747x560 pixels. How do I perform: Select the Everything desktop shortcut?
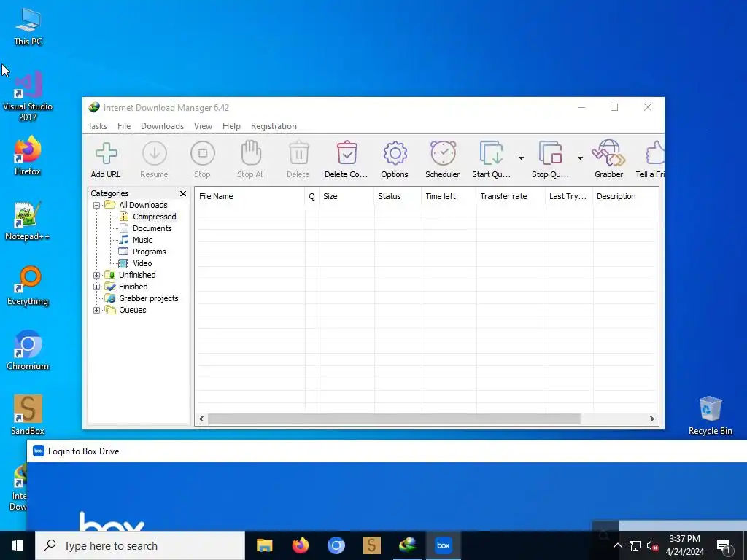coord(28,286)
